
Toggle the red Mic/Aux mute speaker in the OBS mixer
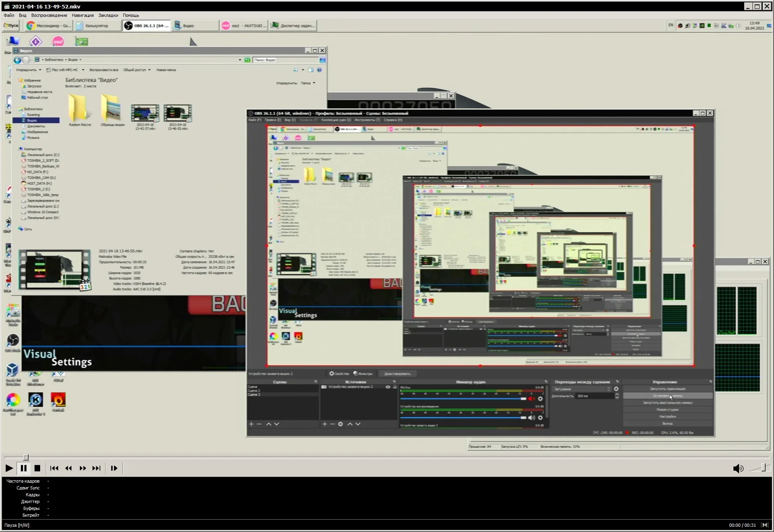(532, 399)
